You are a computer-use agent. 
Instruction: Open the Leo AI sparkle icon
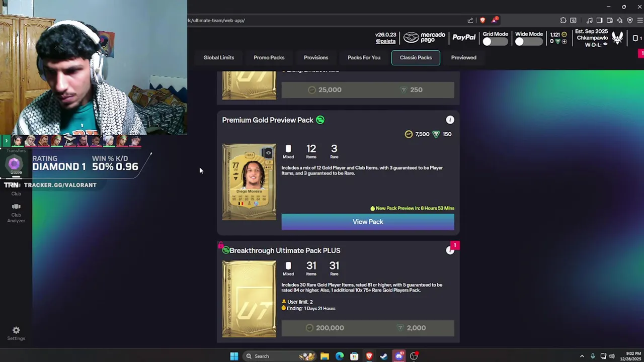point(619,20)
